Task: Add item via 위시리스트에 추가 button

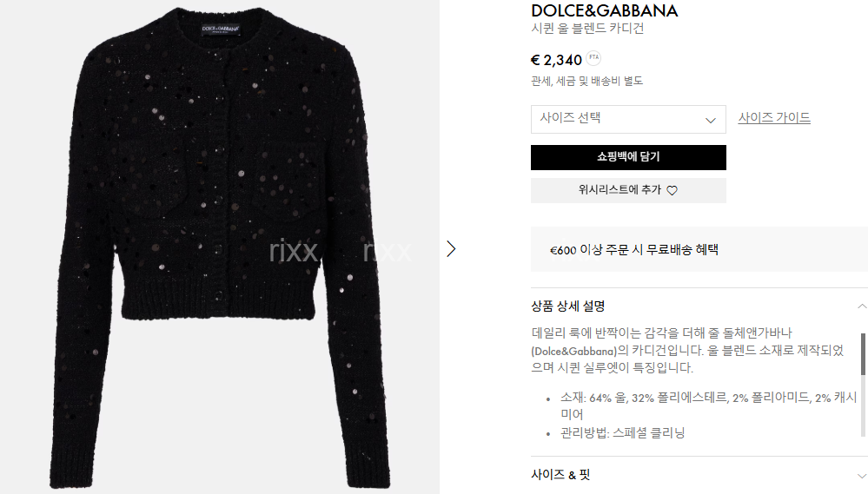Action: (628, 190)
